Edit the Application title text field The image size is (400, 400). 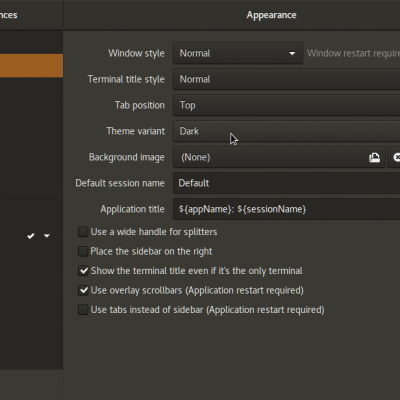pyautogui.click(x=286, y=209)
